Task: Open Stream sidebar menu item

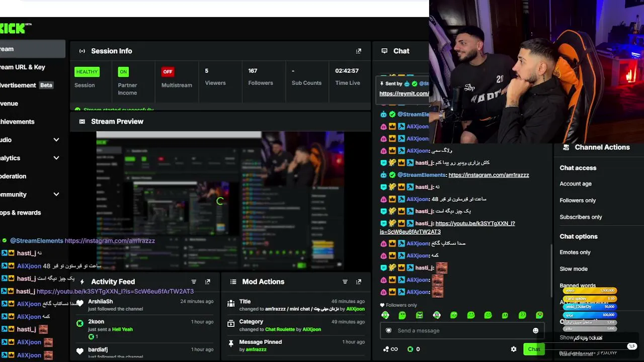Action: pos(32,49)
